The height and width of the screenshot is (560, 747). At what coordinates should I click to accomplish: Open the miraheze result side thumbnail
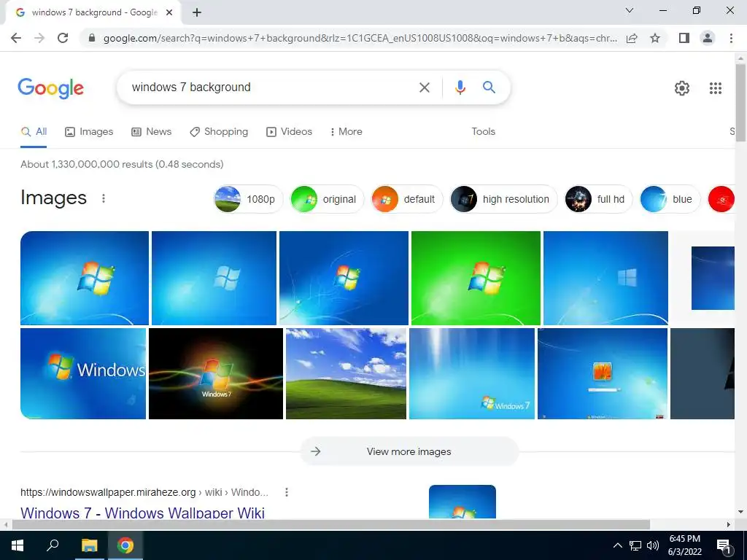462,502
